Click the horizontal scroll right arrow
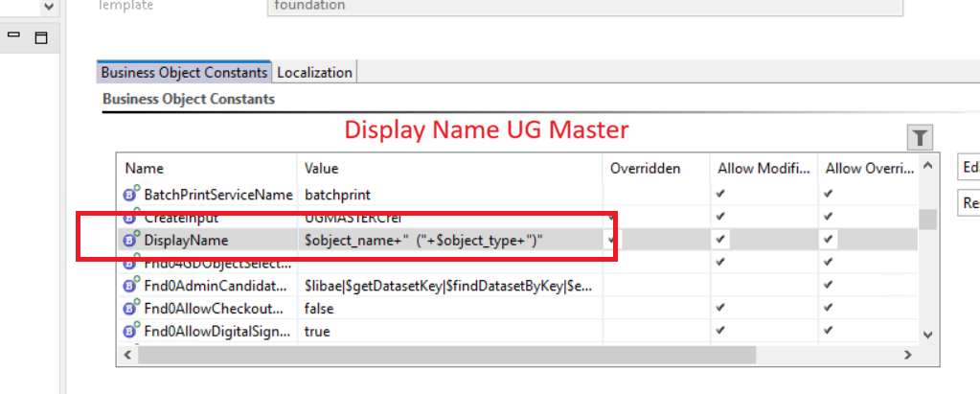Image resolution: width=980 pixels, height=394 pixels. [908, 355]
